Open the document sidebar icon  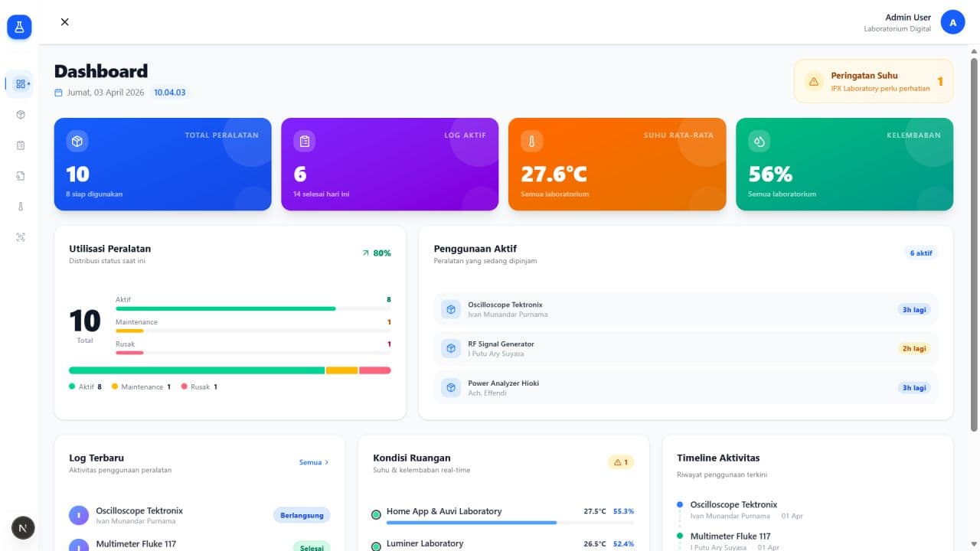point(21,176)
